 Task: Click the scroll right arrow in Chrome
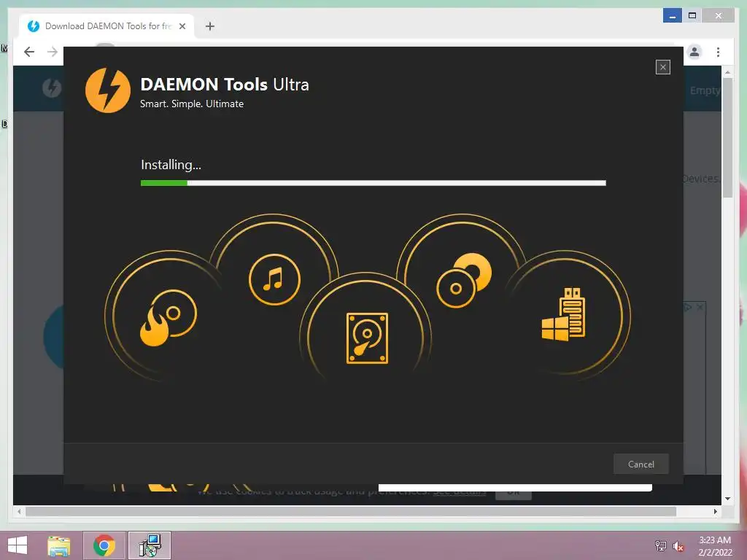point(716,511)
